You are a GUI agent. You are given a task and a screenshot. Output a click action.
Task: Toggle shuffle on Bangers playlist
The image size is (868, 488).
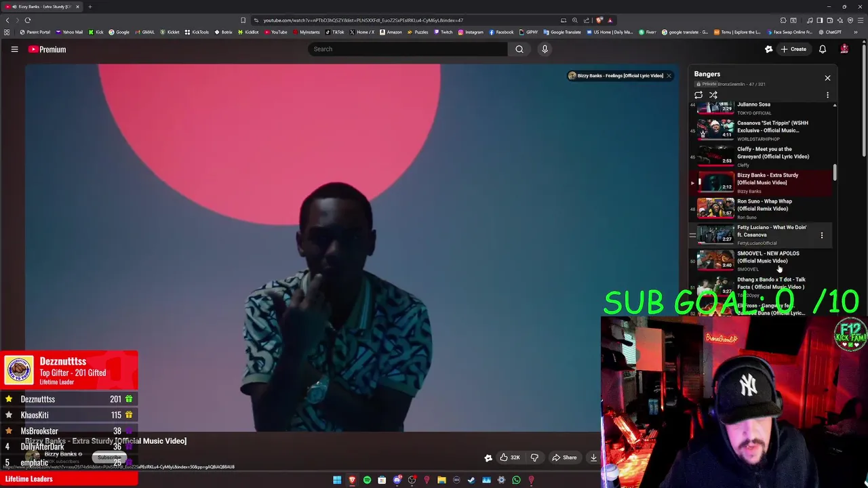coord(713,95)
